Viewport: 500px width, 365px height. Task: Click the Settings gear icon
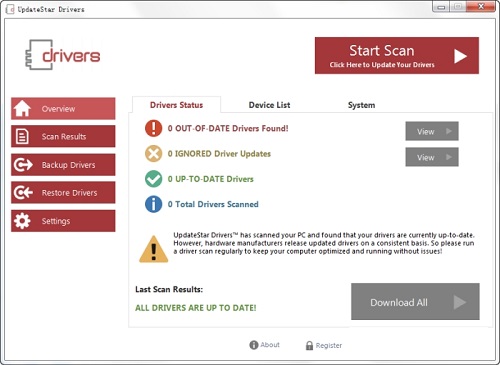(x=22, y=221)
